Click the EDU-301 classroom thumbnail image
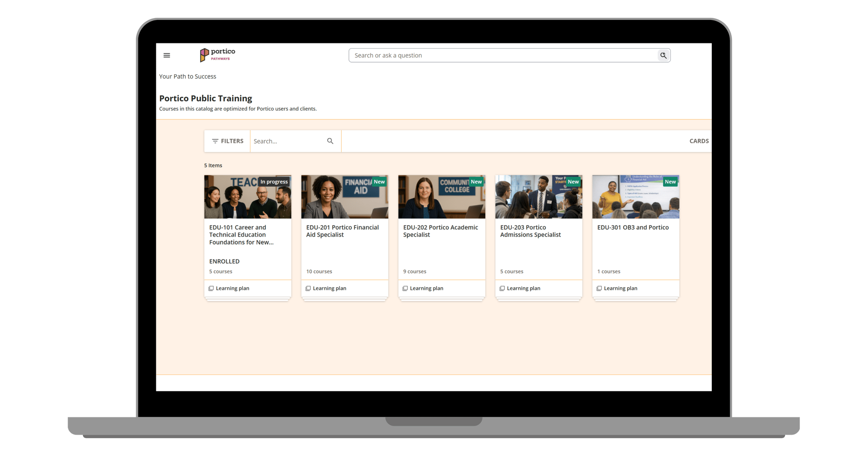 pos(636,197)
